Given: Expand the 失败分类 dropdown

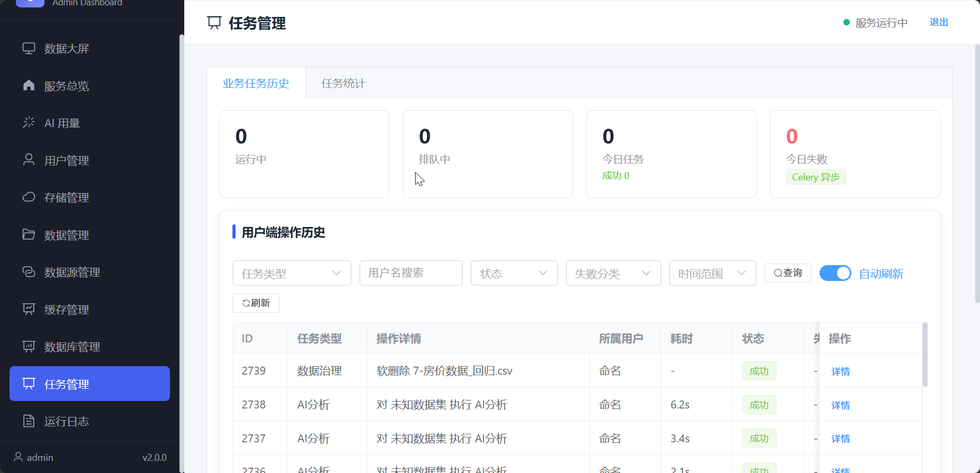Looking at the screenshot, I should point(613,273).
